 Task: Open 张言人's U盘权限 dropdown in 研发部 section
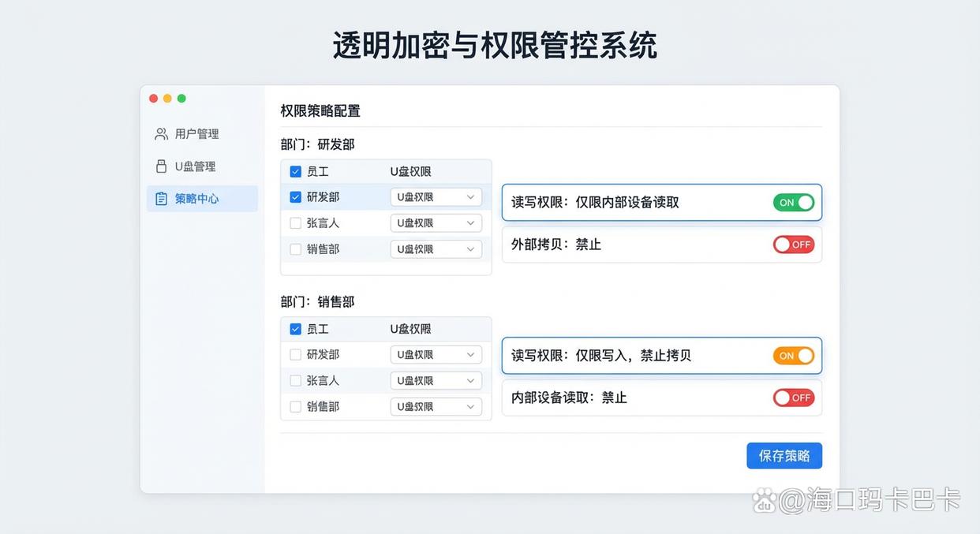pyautogui.click(x=436, y=222)
